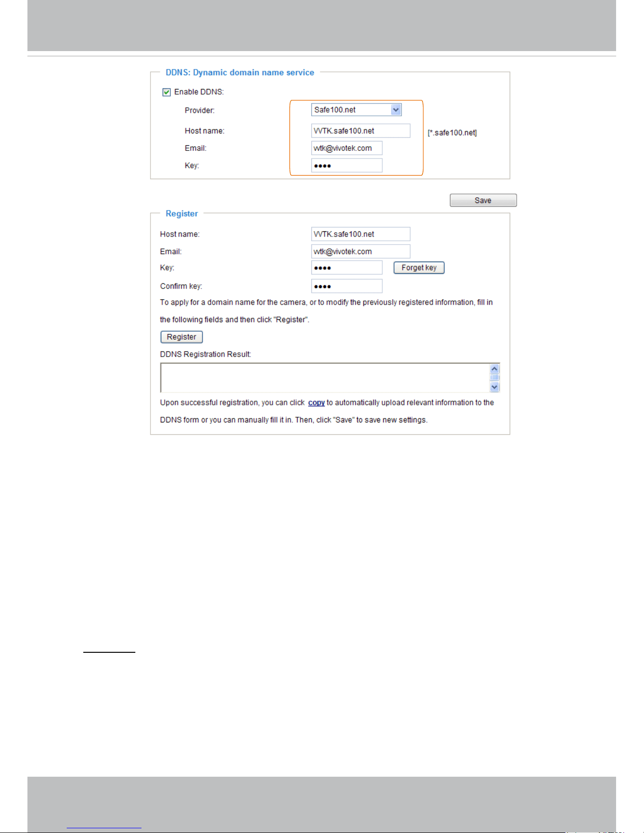This screenshot has width=644, height=833.
Task: Click the Register section heading
Action: [x=182, y=214]
